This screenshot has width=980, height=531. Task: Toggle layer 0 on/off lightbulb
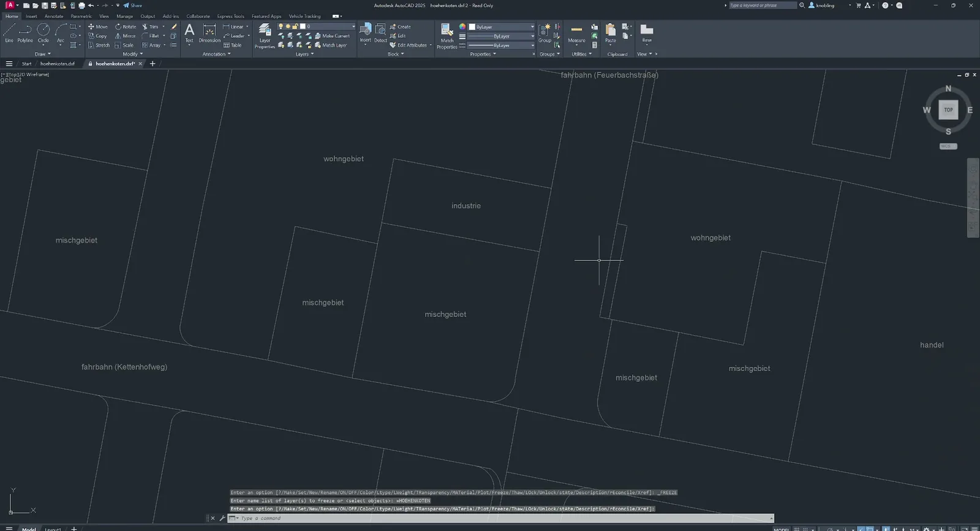pyautogui.click(x=281, y=26)
